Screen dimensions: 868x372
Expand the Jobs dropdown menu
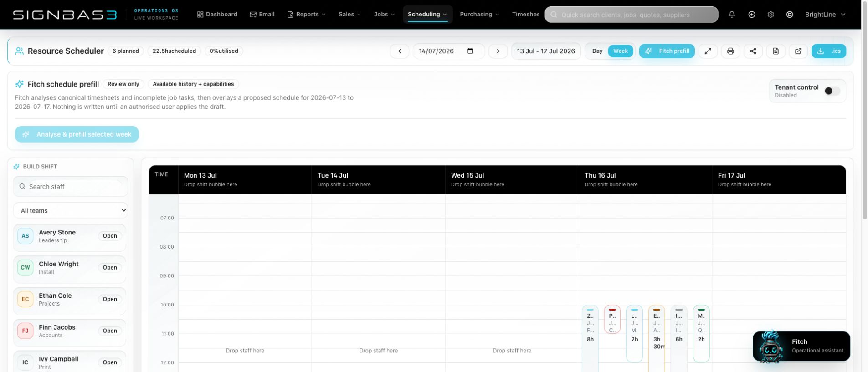click(x=384, y=15)
